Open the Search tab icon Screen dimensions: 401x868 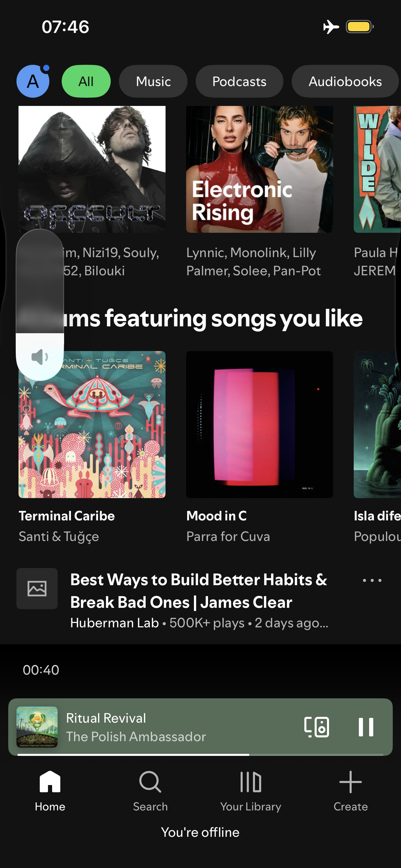point(150,782)
